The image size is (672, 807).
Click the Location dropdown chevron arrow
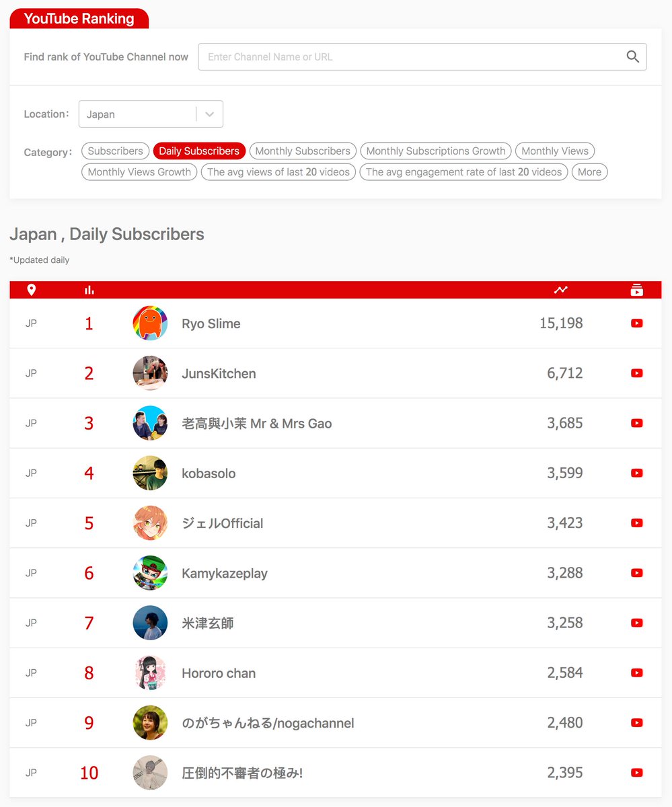tap(210, 114)
